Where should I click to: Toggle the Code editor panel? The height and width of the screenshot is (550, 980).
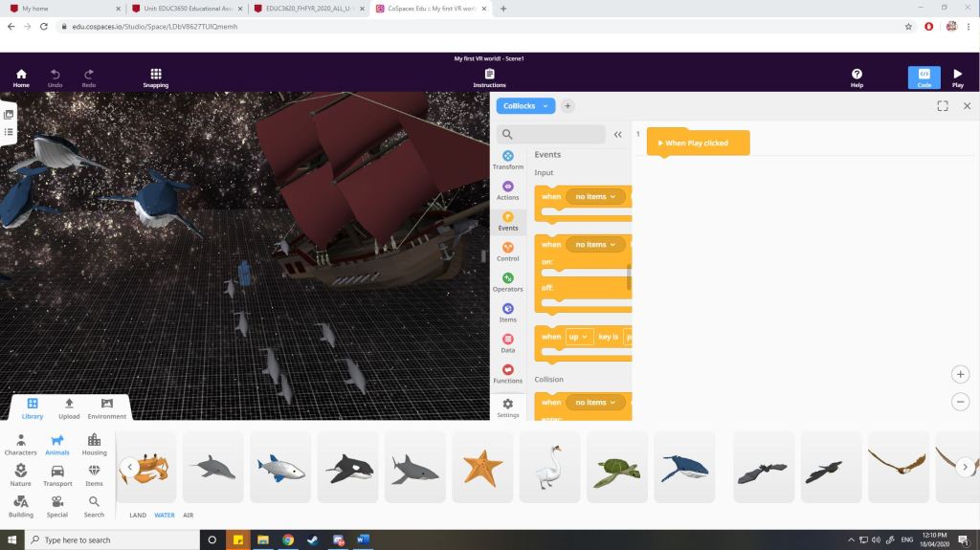click(x=924, y=77)
